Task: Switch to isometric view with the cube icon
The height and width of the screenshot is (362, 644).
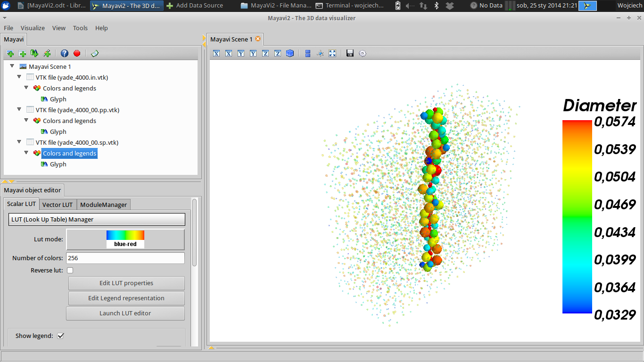Action: [x=289, y=53]
